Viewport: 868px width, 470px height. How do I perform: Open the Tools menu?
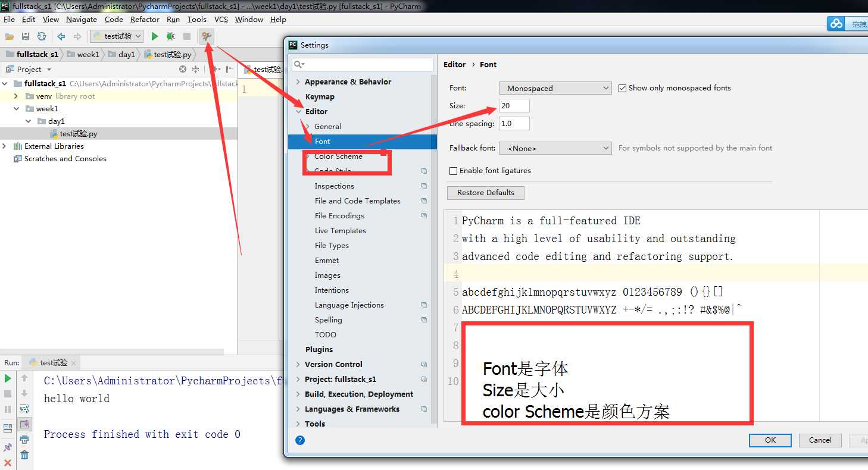coord(197,20)
